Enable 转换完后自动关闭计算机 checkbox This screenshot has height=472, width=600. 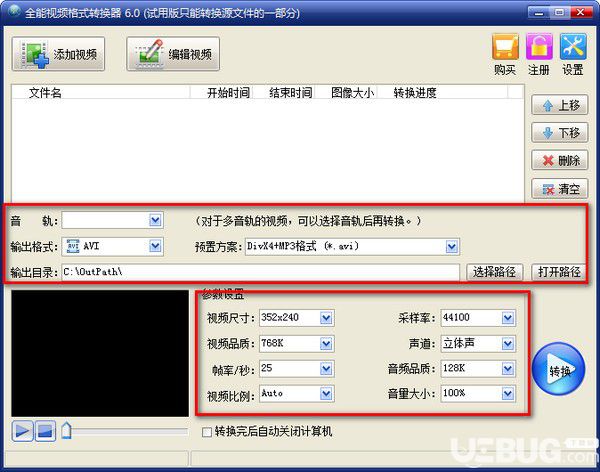207,432
